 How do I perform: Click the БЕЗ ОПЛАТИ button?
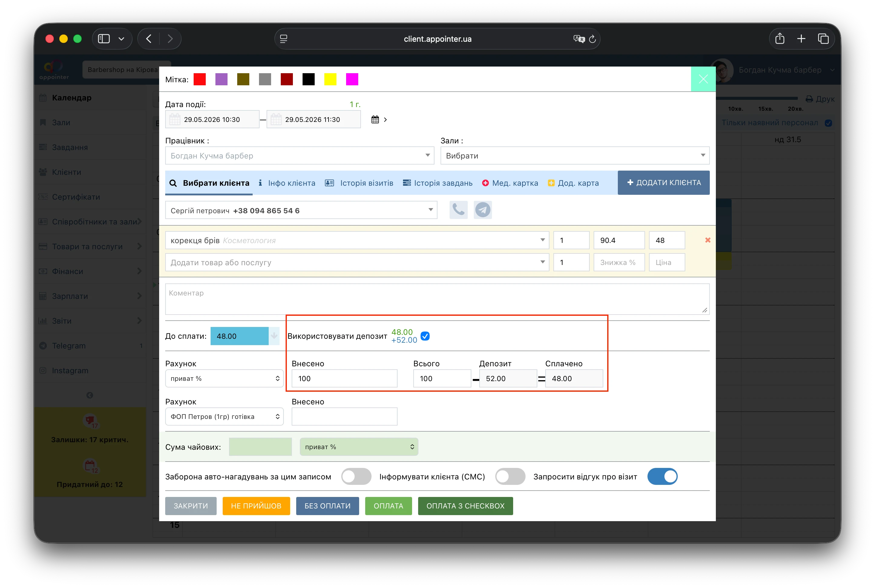[x=327, y=506]
